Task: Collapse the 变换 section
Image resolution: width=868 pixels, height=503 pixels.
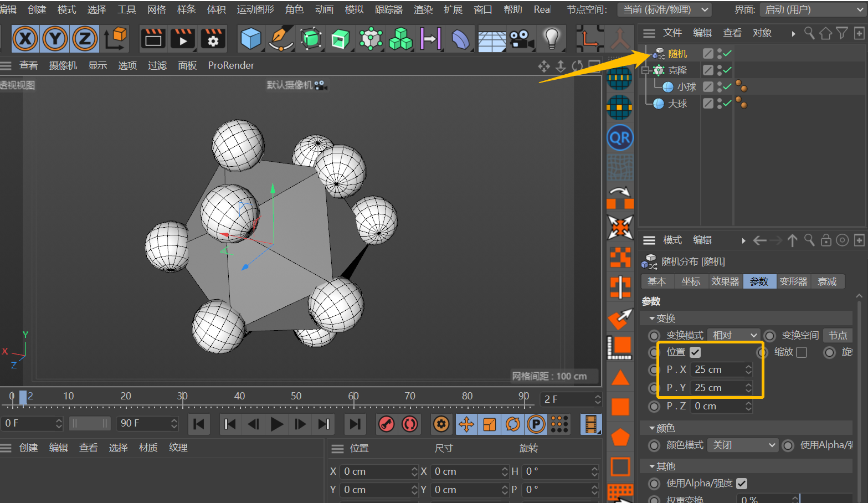Action: 652,319
